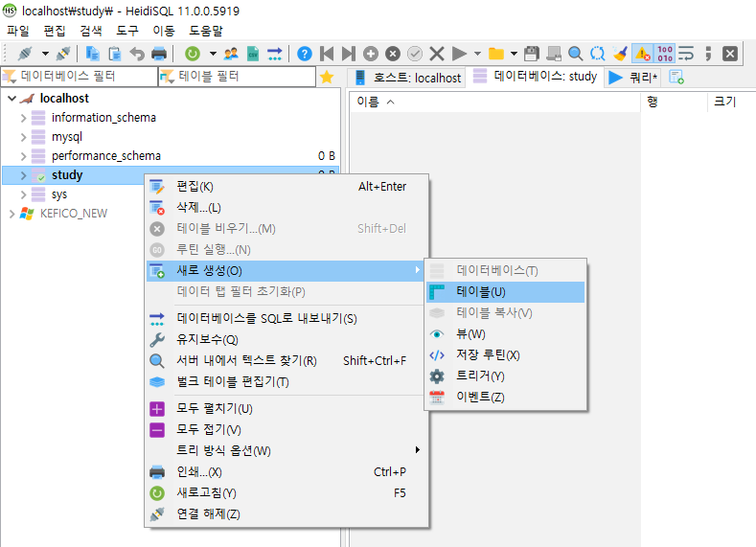Expand the mysql database node
Screen dimensions: 756x547
coord(23,137)
